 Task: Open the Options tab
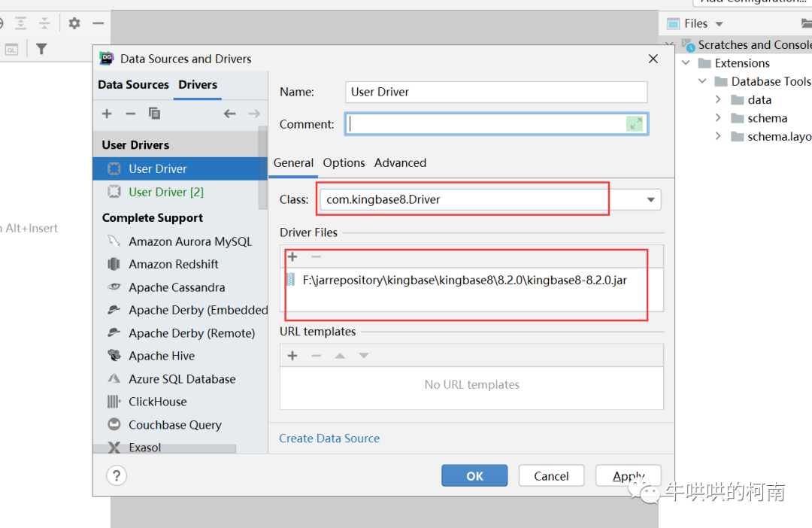pos(344,162)
